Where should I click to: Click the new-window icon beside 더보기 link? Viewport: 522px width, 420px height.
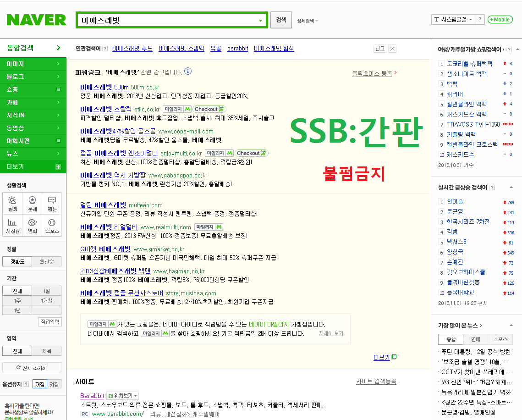pyautogui.click(x=394, y=357)
